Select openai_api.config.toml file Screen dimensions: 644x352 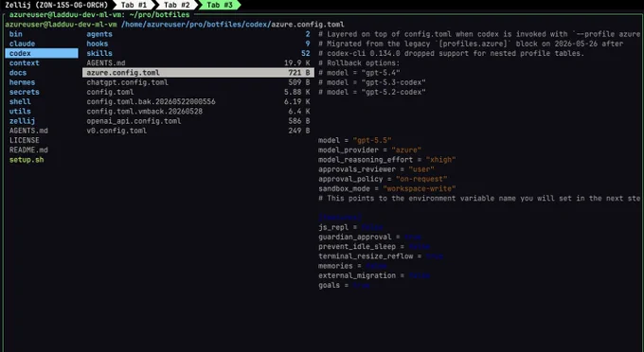pyautogui.click(x=198, y=121)
